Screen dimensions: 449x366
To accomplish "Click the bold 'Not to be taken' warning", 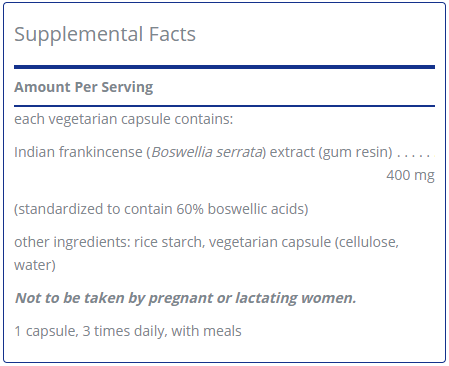I will 70,298.
